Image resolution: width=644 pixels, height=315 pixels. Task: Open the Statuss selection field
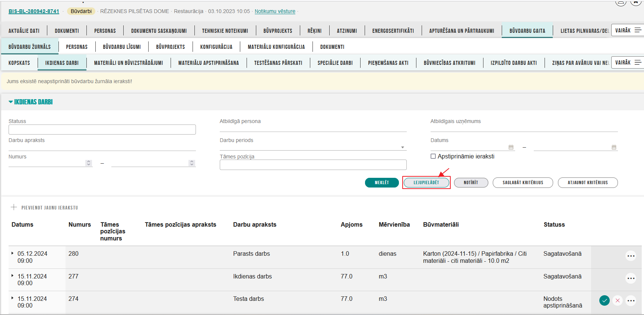coord(102,129)
